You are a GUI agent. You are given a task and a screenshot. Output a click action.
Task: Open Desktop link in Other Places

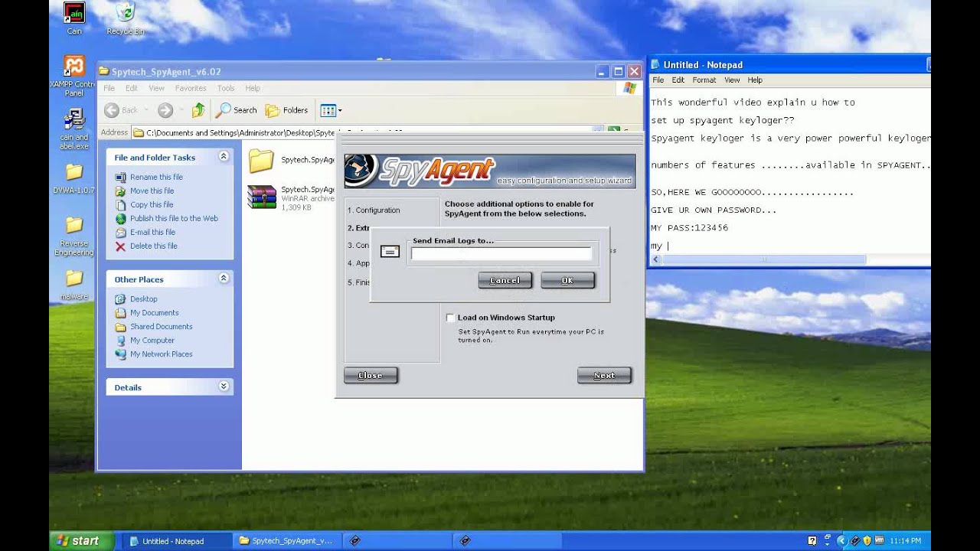click(143, 299)
